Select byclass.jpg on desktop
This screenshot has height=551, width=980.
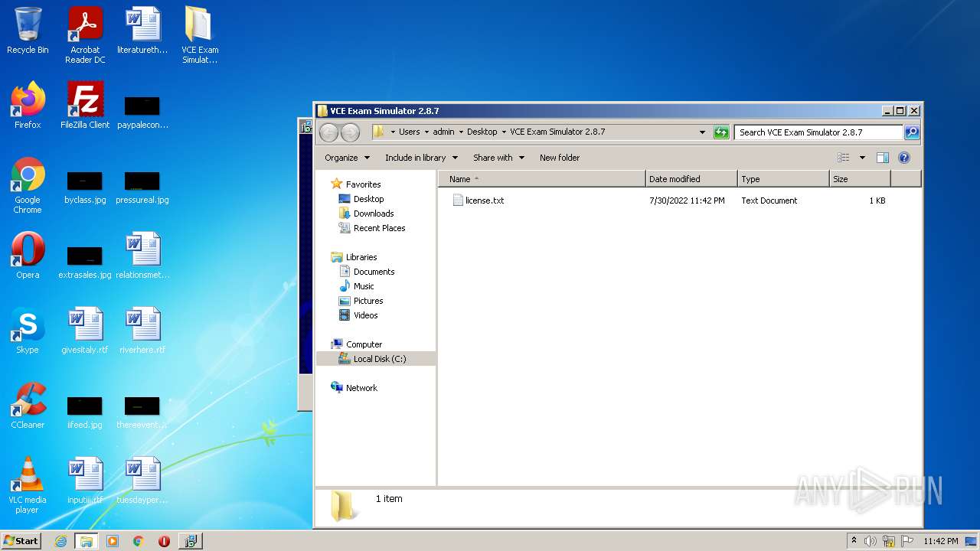click(85, 188)
